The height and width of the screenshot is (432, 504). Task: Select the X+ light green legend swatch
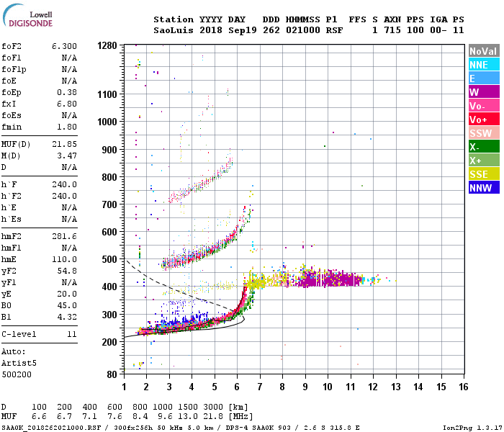point(484,161)
